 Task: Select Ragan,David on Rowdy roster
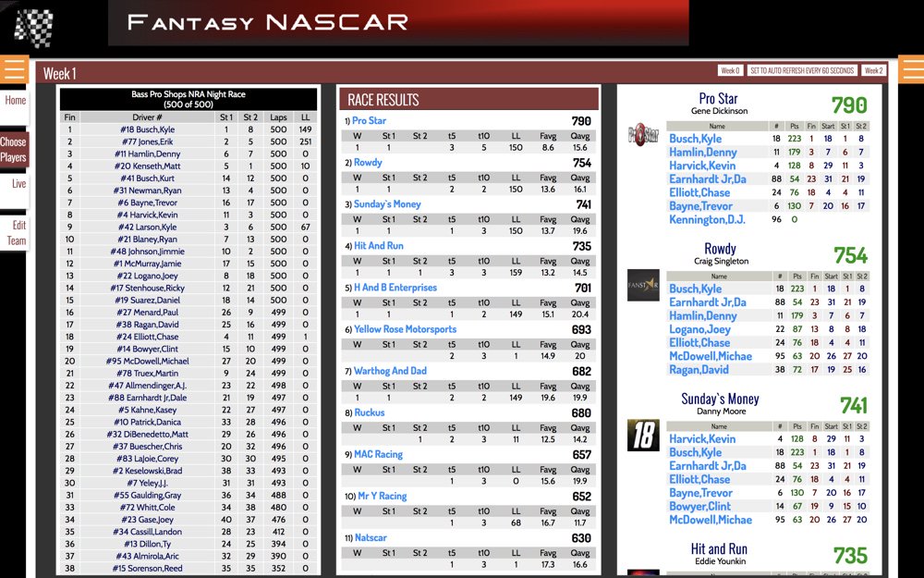point(699,370)
